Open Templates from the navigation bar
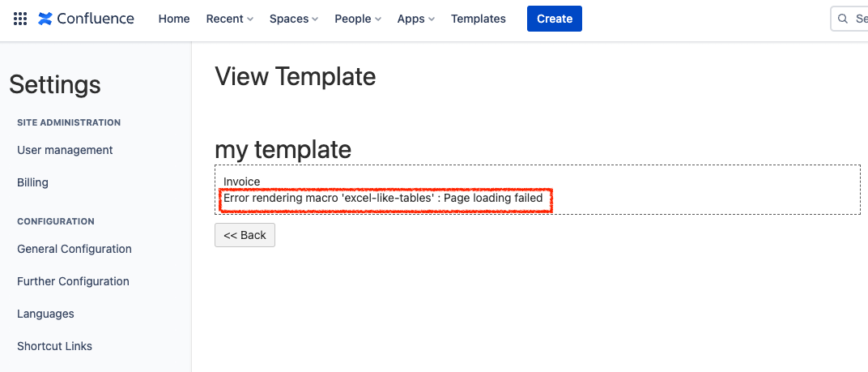This screenshot has width=868, height=372. point(479,19)
